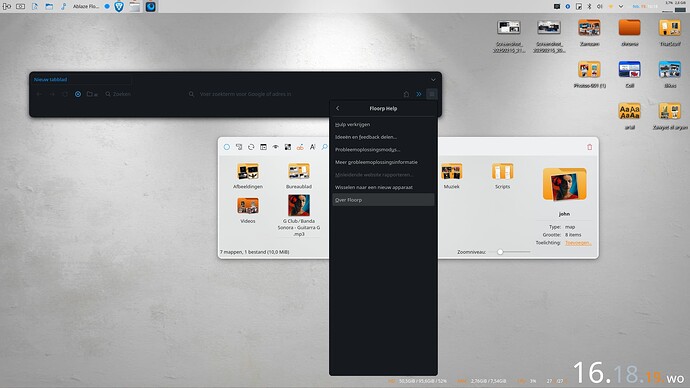The image size is (690, 388).
Task: Click the checkered preview icon in file manager toolbar
Action: [x=288, y=147]
